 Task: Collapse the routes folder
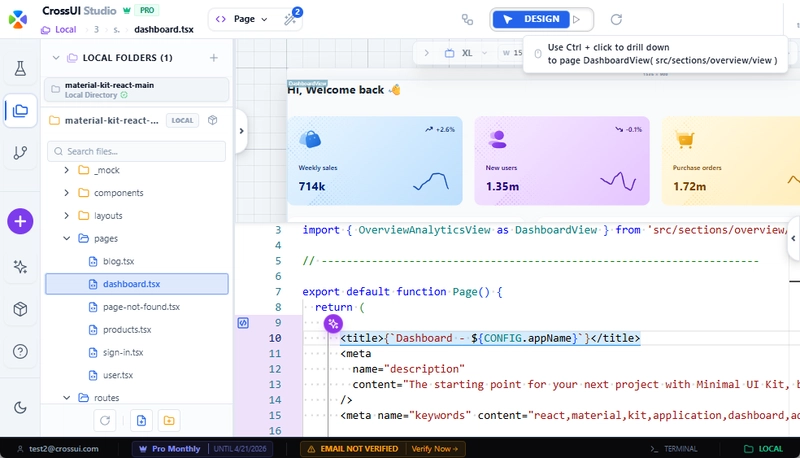(x=66, y=397)
